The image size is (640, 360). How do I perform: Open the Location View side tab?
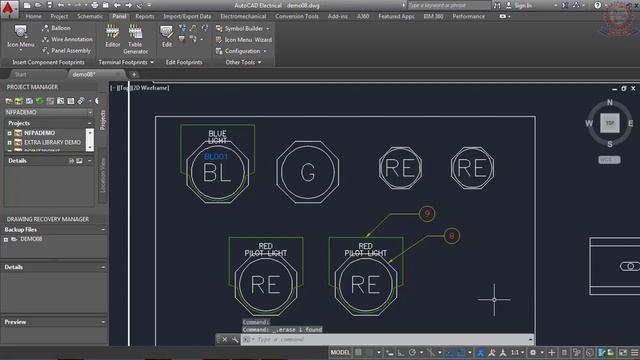click(x=102, y=176)
